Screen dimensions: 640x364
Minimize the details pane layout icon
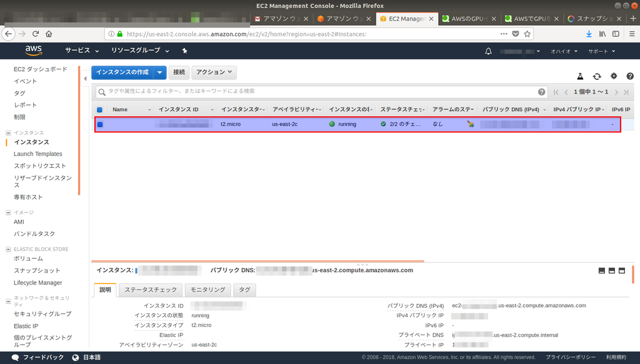[602, 270]
